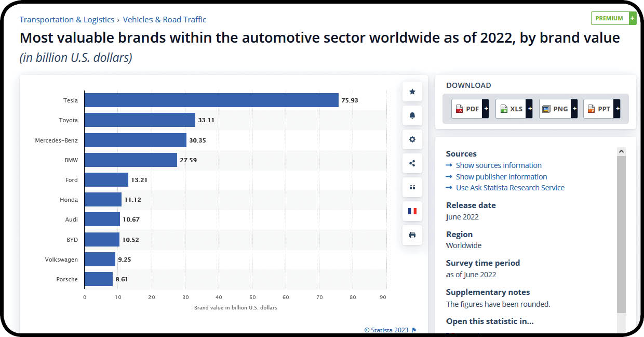
Task: Click the flag icon beside Statista 2023
Action: (x=414, y=330)
